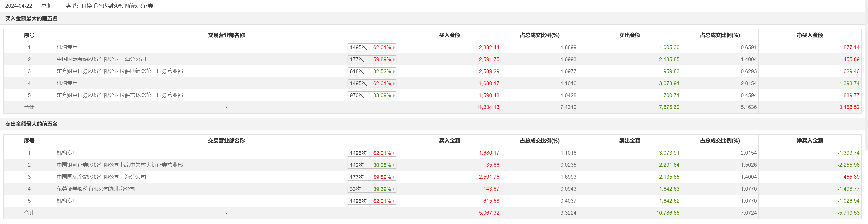Click the 177次 badge arrow in the buy table
Viewport: 868px width, 224px height.
394,59
